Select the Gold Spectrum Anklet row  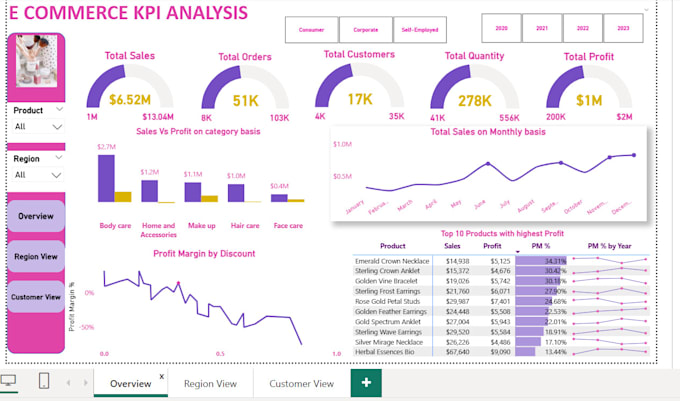[501, 322]
